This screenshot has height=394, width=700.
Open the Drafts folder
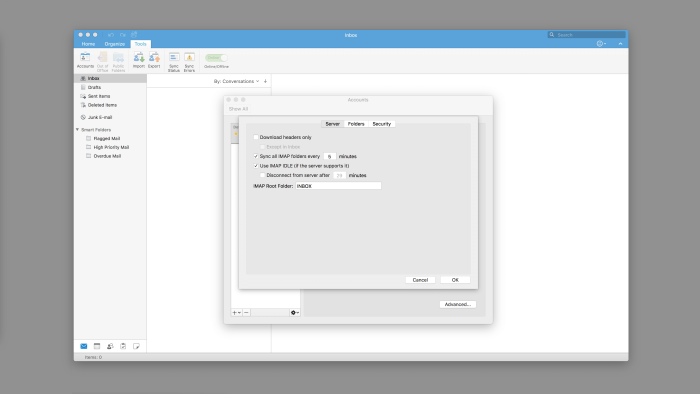pyautogui.click(x=110, y=87)
